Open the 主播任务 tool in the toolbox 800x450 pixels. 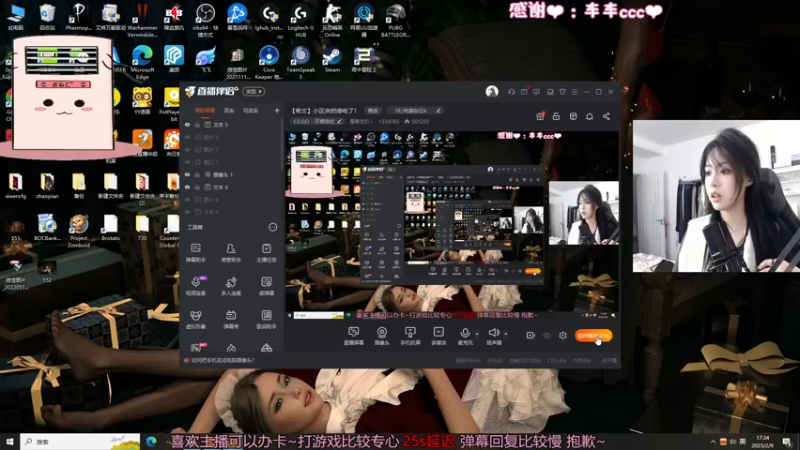[266, 253]
